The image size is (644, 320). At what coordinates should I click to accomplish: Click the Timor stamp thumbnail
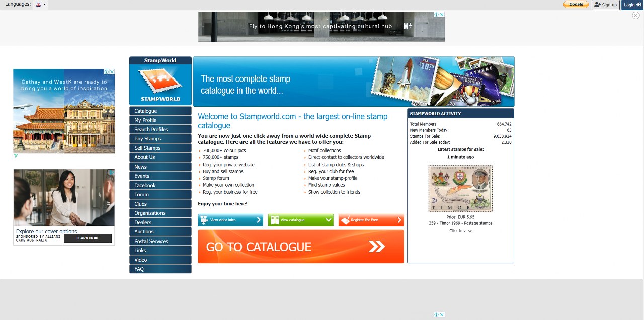point(460,188)
